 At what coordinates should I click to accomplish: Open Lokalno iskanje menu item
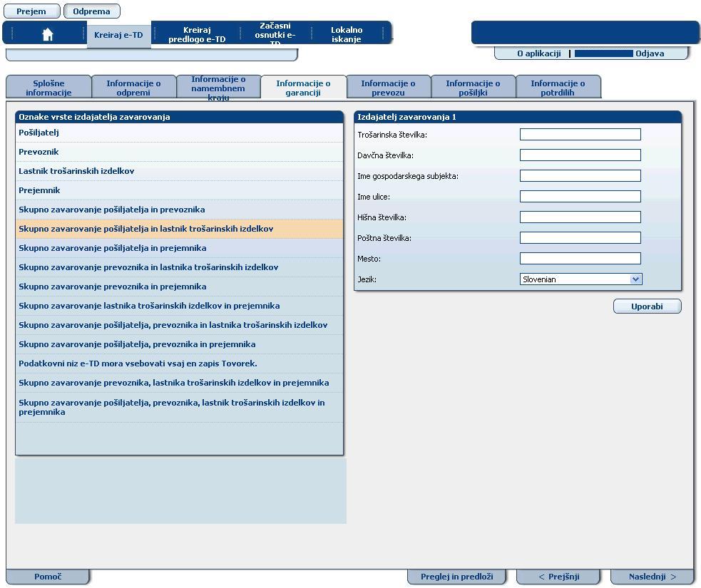[x=347, y=34]
